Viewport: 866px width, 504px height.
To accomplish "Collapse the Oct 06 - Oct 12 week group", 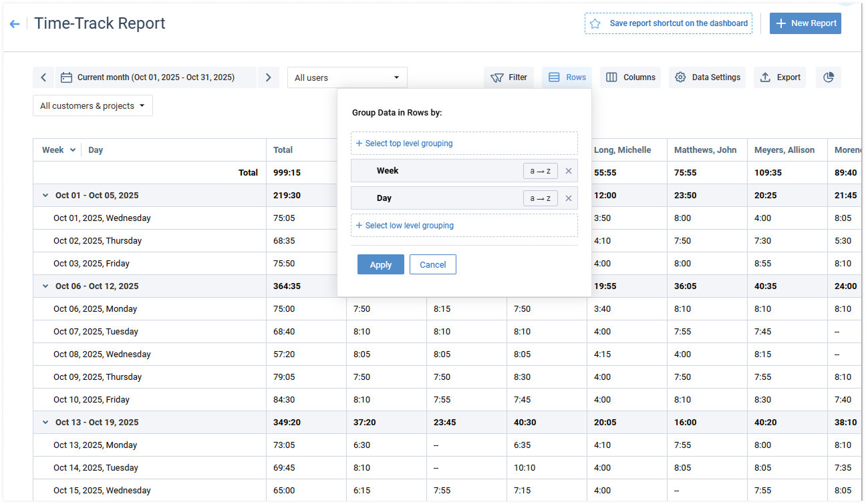I will (45, 286).
